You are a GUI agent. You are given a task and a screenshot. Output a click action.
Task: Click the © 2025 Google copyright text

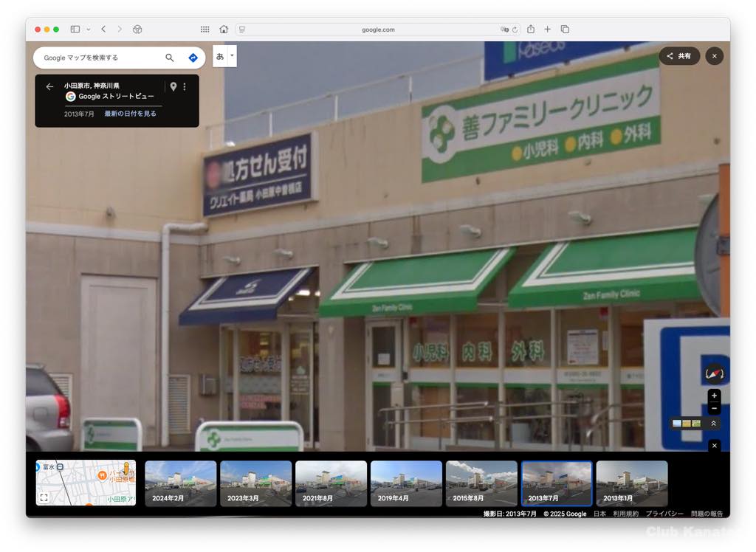(x=565, y=514)
